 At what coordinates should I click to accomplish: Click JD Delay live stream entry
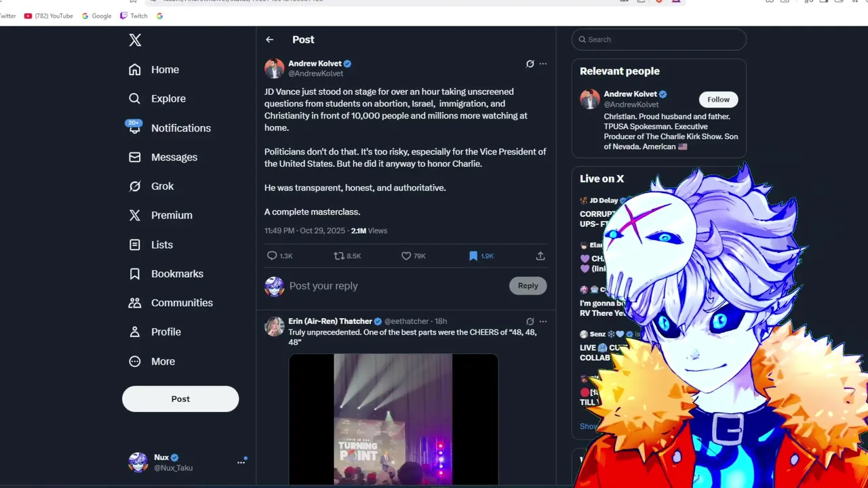[604, 211]
